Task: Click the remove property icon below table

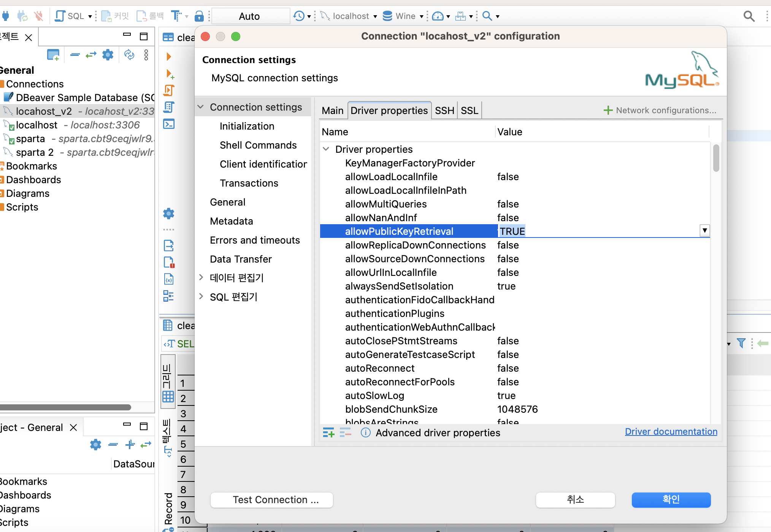Action: pyautogui.click(x=345, y=432)
